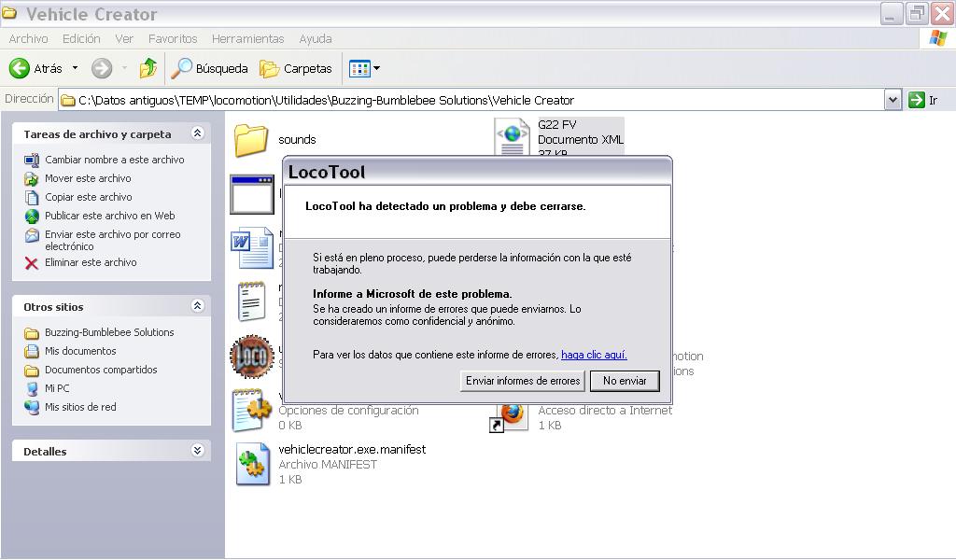Open the Herramientas menu
Screen dimensions: 956x560
[x=247, y=38]
